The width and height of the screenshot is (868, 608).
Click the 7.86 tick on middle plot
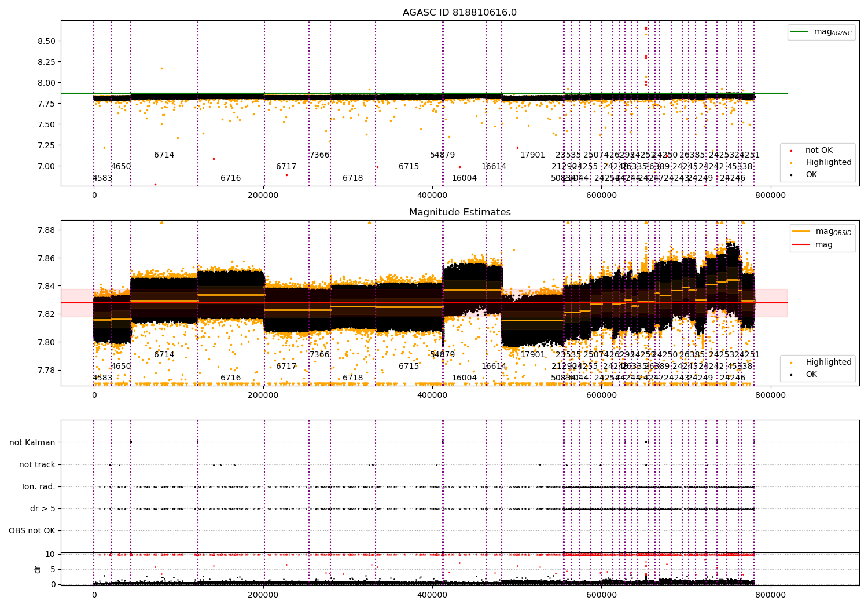[46, 258]
